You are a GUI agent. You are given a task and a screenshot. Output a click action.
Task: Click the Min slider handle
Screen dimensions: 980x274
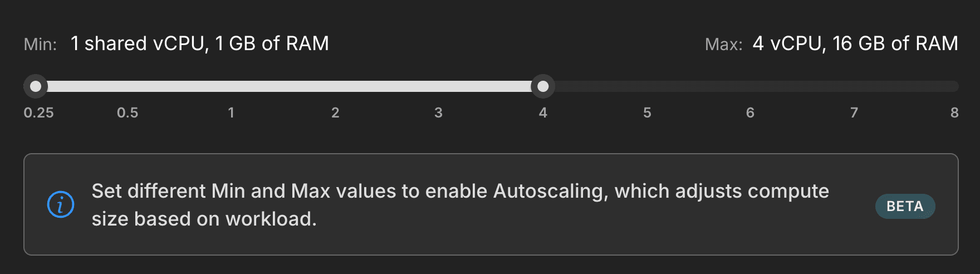pyautogui.click(x=36, y=86)
